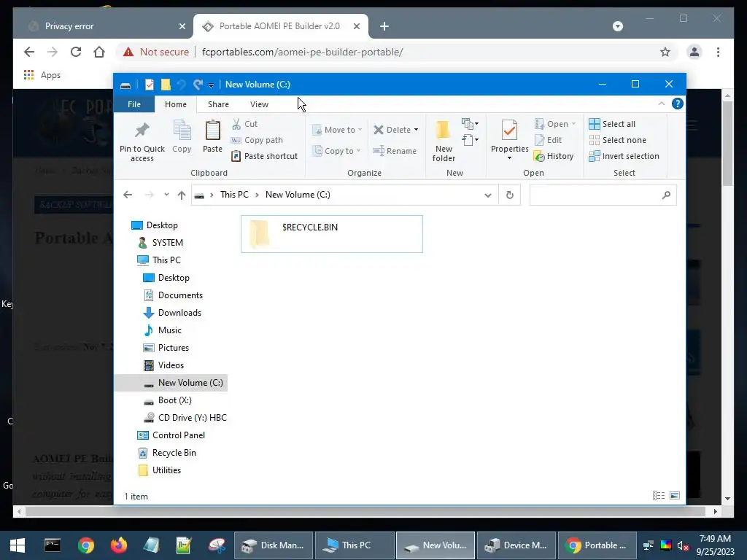Open Utilities folder in navigation pane
The width and height of the screenshot is (747, 560).
click(x=160, y=470)
